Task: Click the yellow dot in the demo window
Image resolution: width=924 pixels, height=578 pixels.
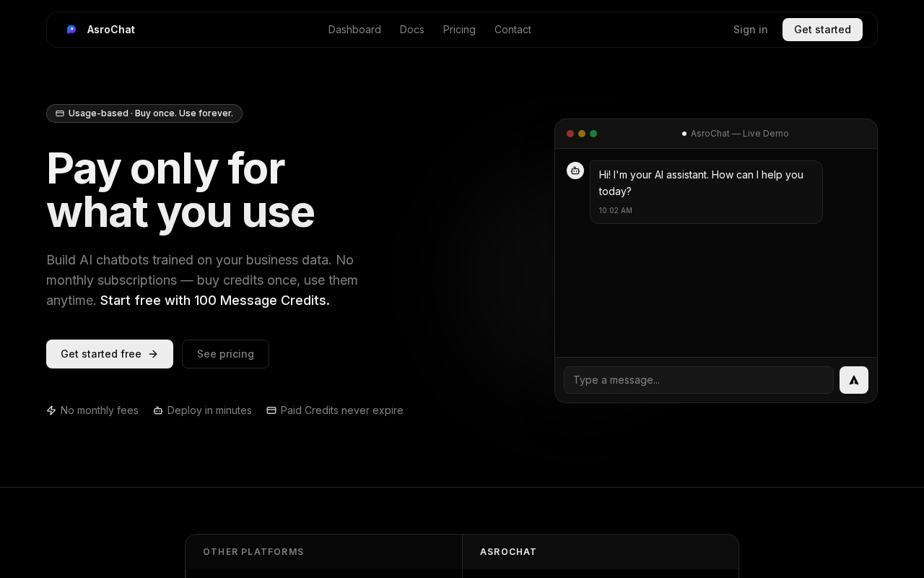Action: coord(582,134)
